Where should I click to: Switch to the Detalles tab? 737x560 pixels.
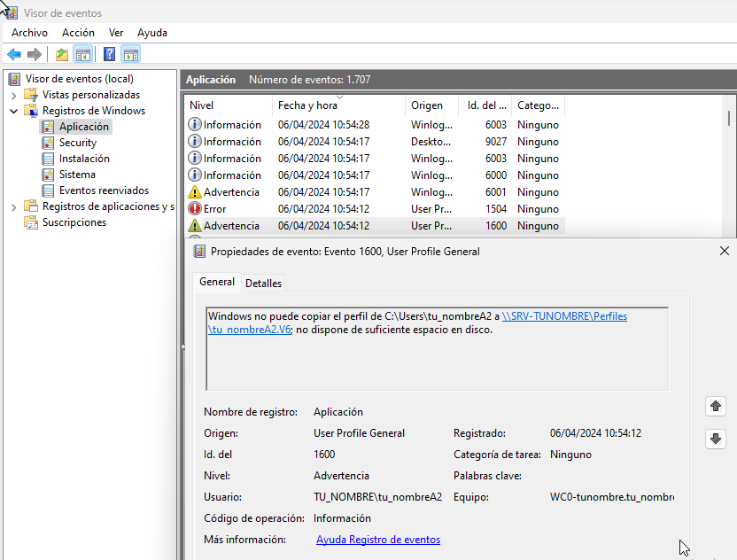[263, 284]
